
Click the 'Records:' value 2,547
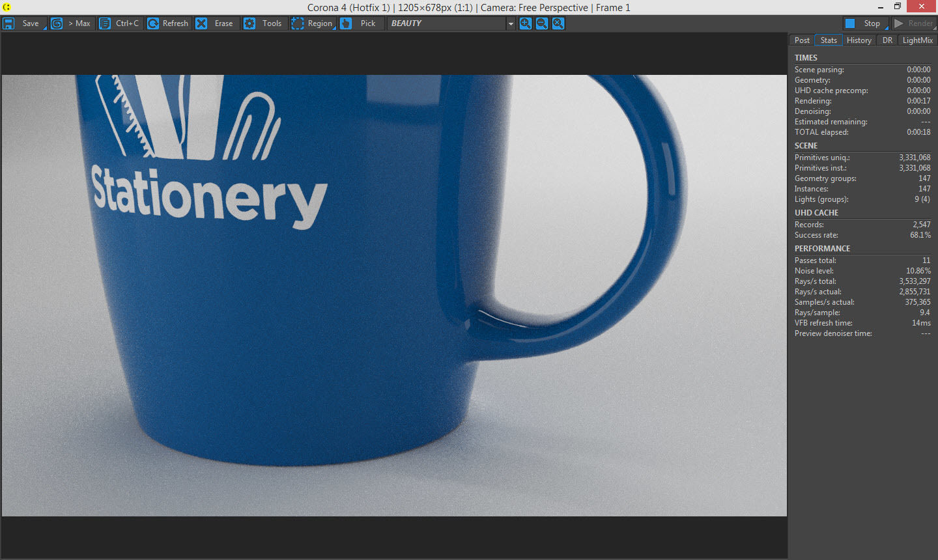pos(922,225)
